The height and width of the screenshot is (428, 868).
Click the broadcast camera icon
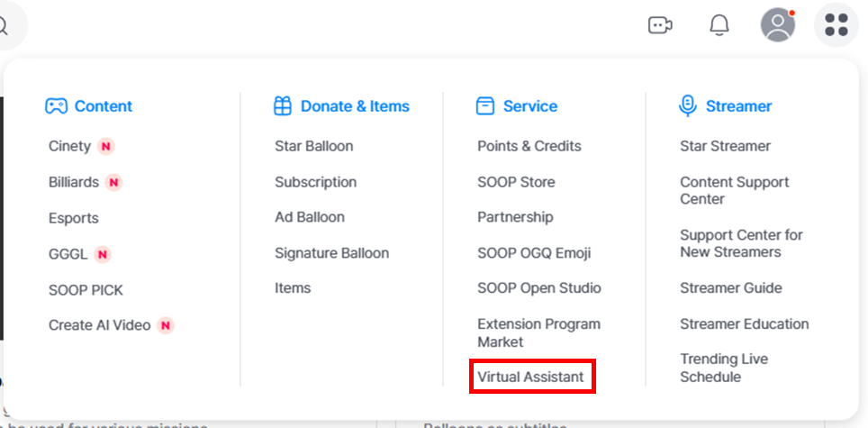[x=660, y=25]
